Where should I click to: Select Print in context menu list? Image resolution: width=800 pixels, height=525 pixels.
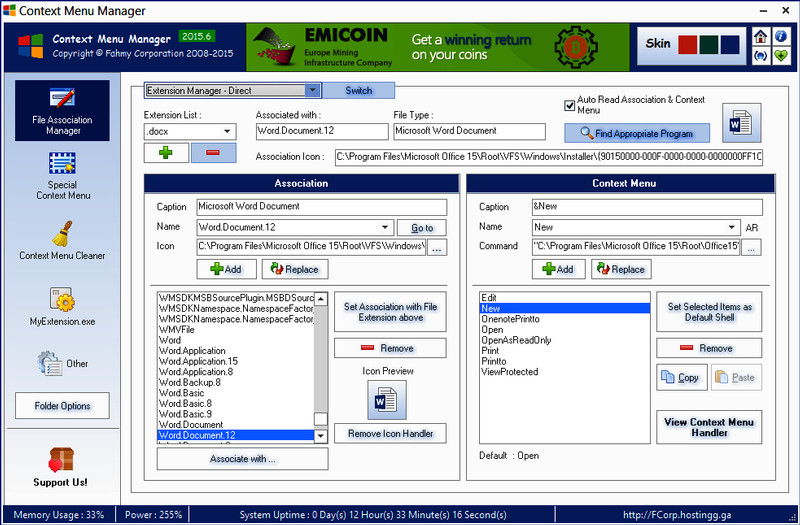pyautogui.click(x=565, y=351)
